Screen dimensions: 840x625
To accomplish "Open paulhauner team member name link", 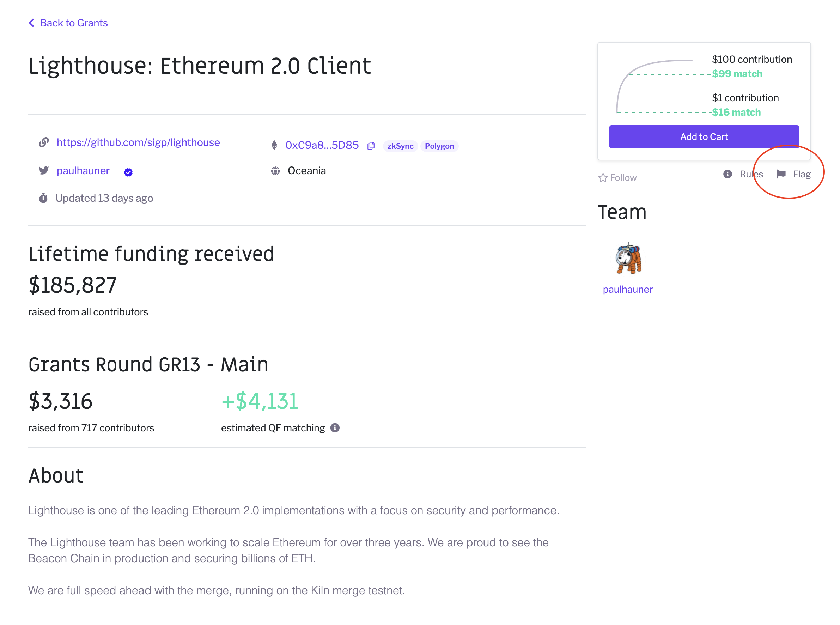I will point(627,290).
